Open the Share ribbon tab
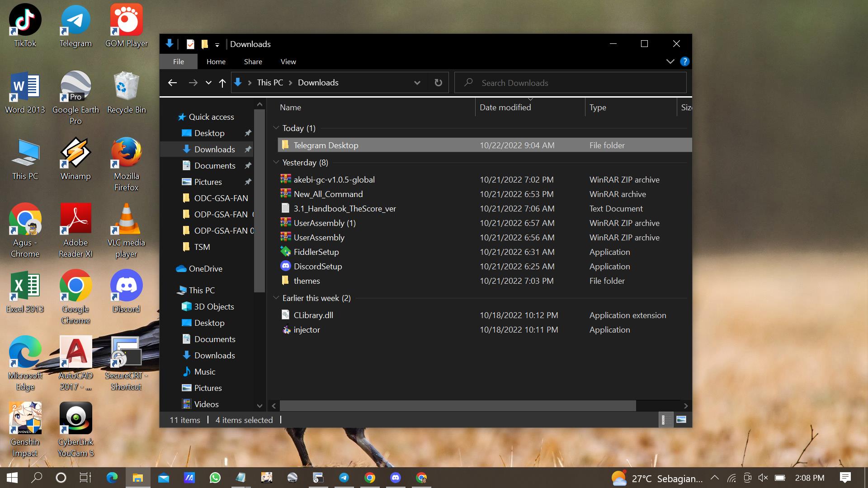868x488 pixels. [x=253, y=61]
